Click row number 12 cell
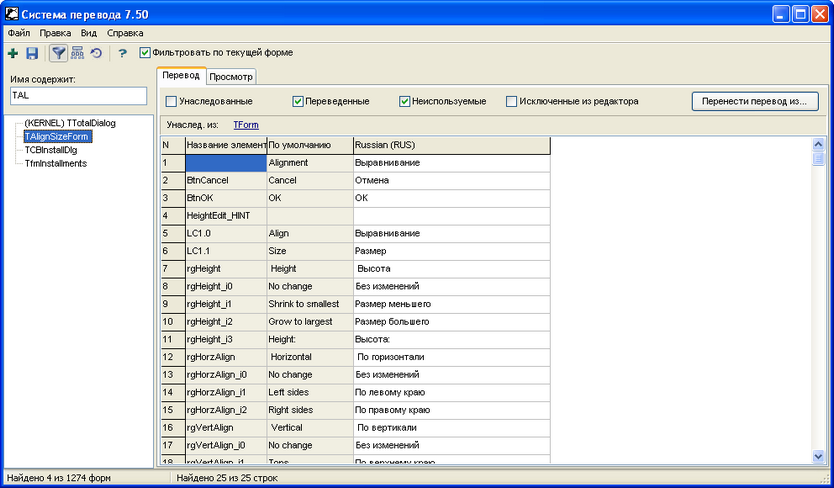The height and width of the screenshot is (488, 834). tap(173, 357)
